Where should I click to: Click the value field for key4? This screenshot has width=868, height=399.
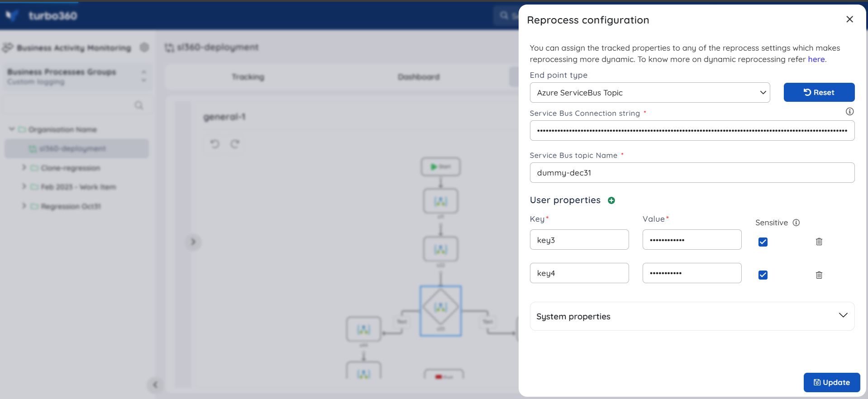click(692, 273)
